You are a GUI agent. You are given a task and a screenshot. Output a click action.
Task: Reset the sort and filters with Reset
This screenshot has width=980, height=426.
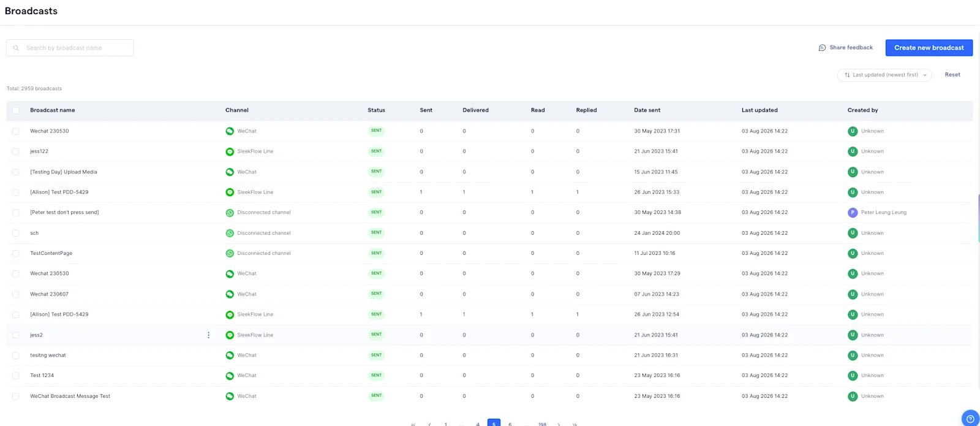point(952,75)
